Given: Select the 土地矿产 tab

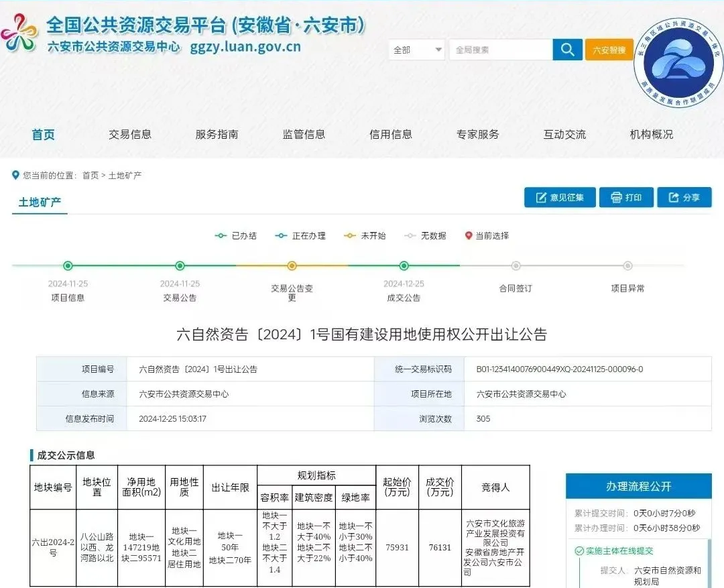Looking at the screenshot, I should coord(40,202).
